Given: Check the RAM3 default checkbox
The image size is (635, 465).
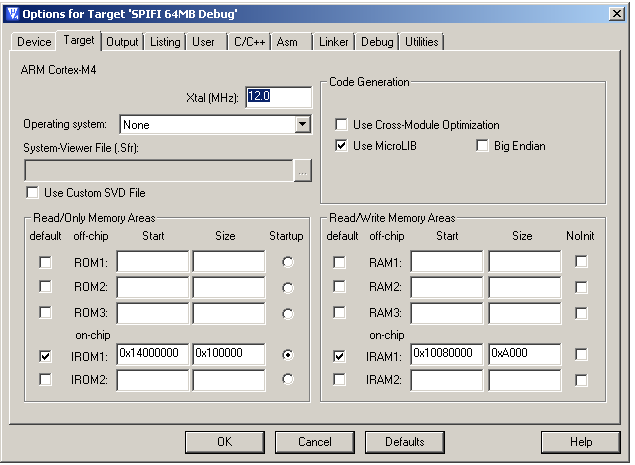Looking at the screenshot, I should pyautogui.click(x=339, y=312).
